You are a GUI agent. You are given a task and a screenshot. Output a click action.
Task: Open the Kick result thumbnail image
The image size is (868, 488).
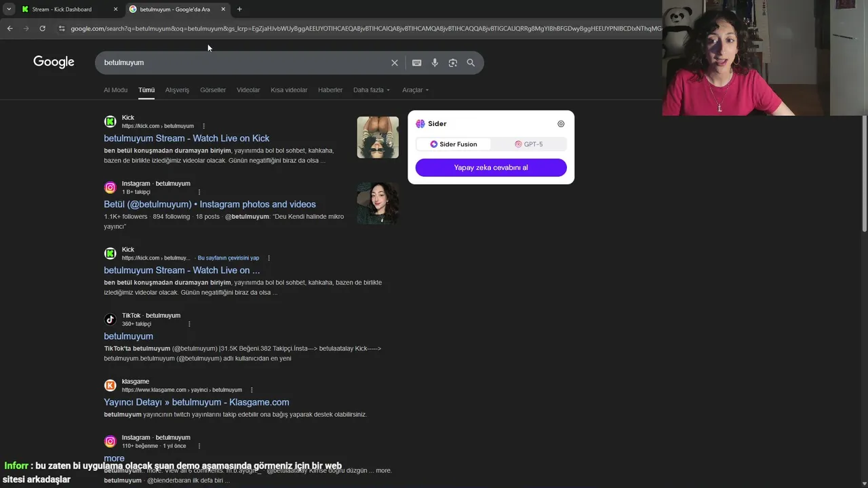[378, 137]
